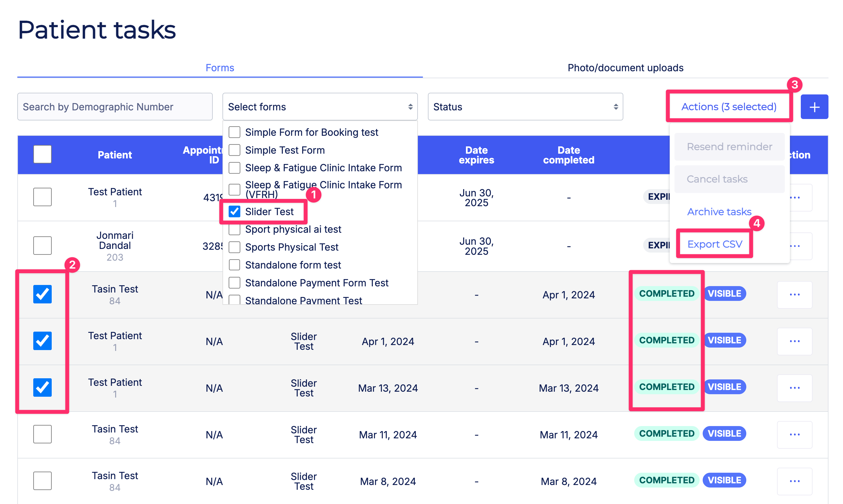Open three-dots menu for Mar 13, 2024 row
The height and width of the screenshot is (504, 843).
tap(794, 388)
